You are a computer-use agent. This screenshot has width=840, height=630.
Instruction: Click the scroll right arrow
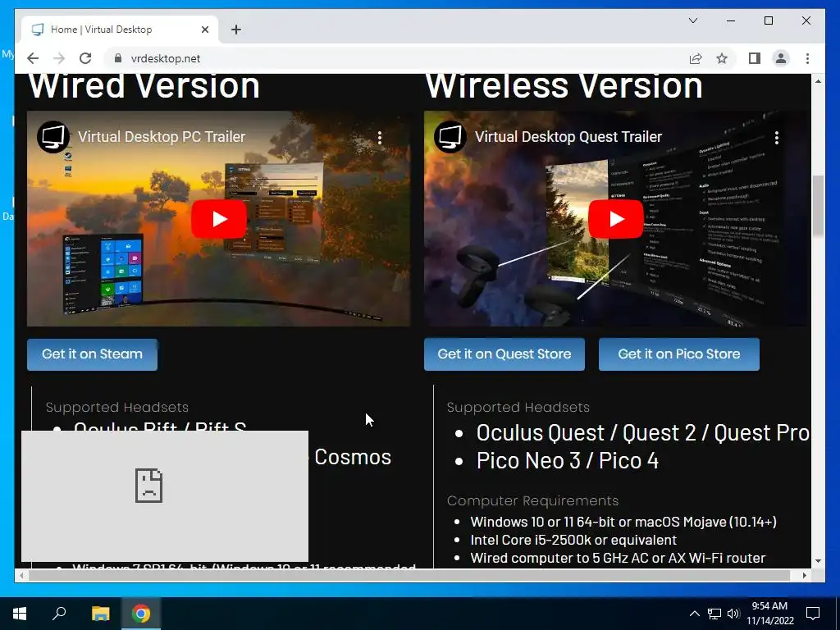[804, 575]
